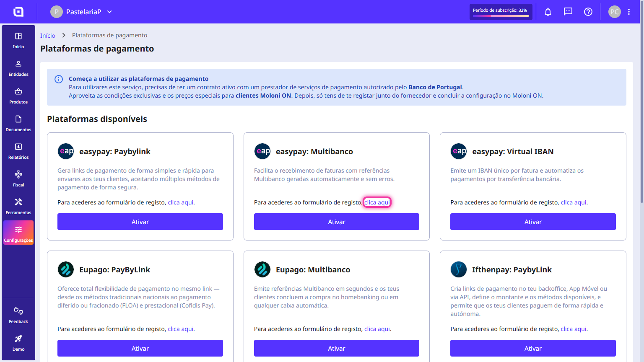
Task: Click the PC user avatar
Action: coord(615,12)
